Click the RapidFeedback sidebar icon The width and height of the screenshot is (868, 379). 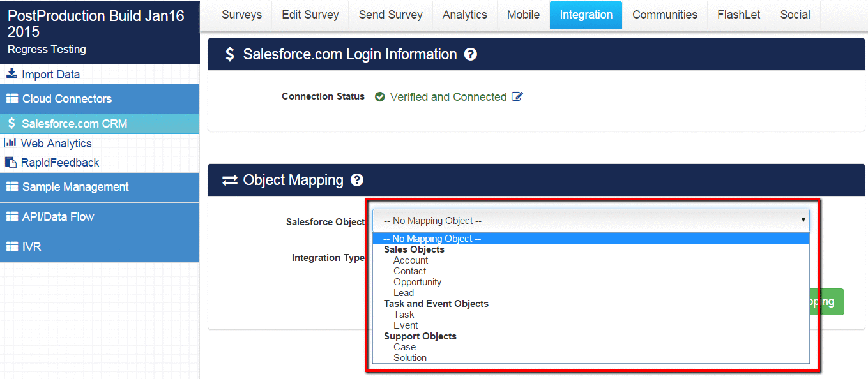coord(11,162)
